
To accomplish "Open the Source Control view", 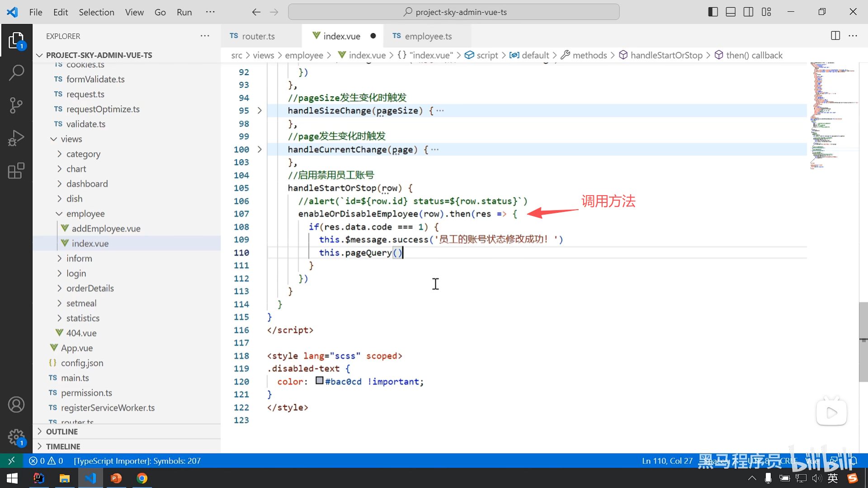I will [x=16, y=105].
